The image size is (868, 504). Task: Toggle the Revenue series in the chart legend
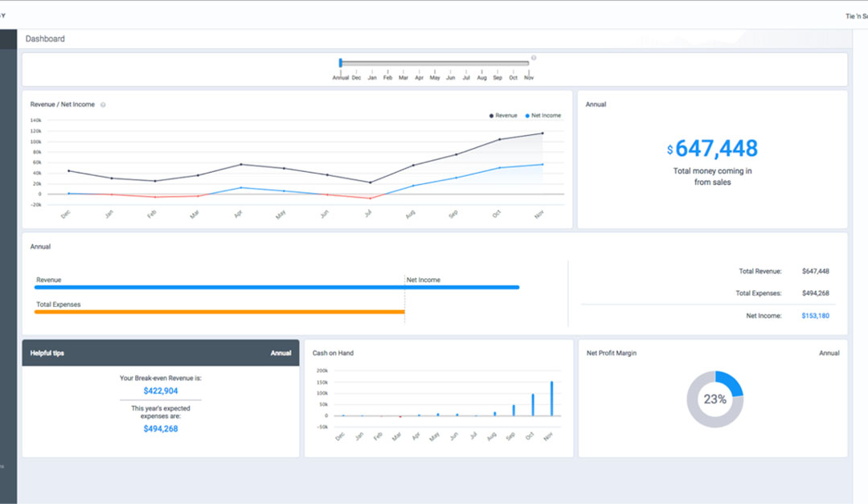click(503, 116)
